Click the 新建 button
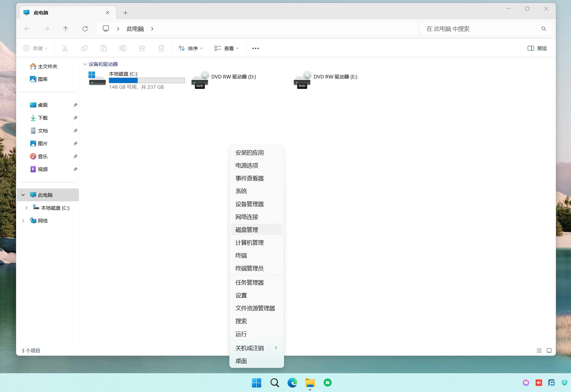 coord(36,48)
